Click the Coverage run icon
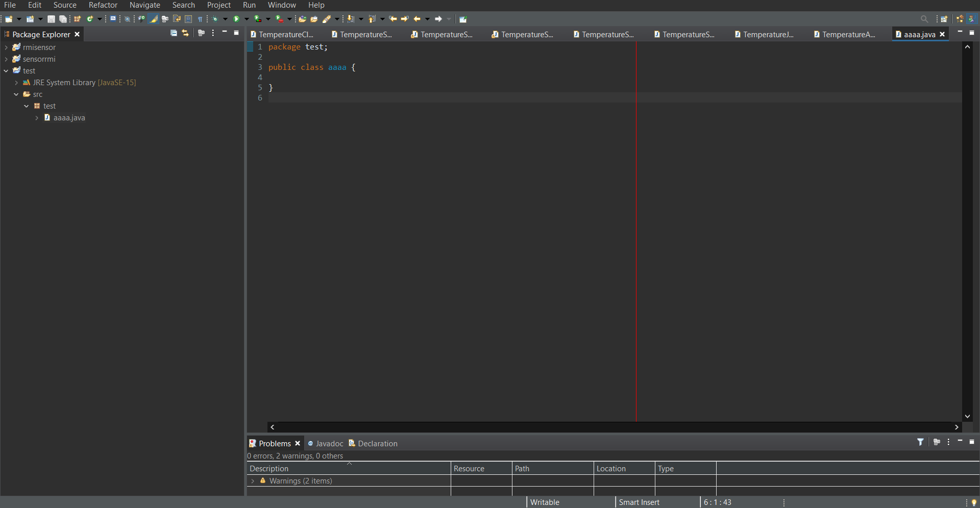This screenshot has width=980, height=508. [x=258, y=19]
